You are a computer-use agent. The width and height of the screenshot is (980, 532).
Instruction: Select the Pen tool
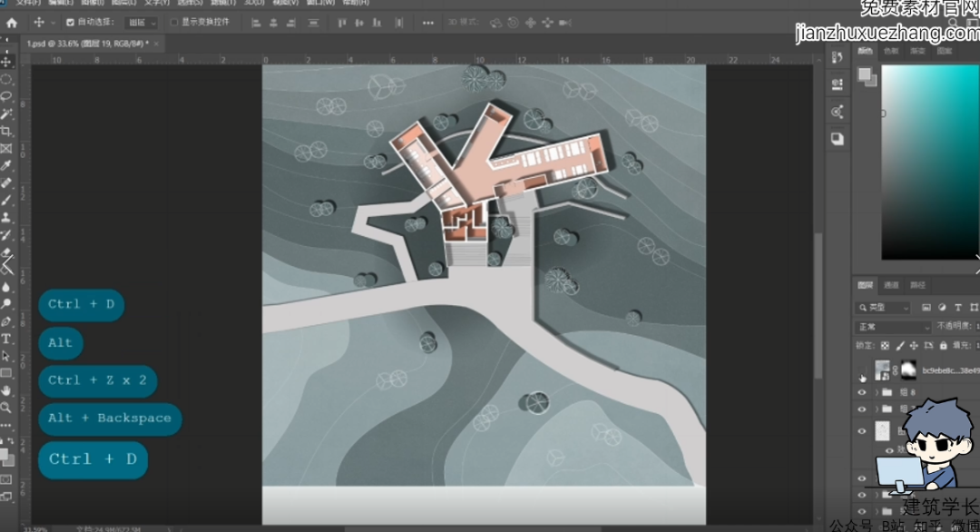(6, 321)
